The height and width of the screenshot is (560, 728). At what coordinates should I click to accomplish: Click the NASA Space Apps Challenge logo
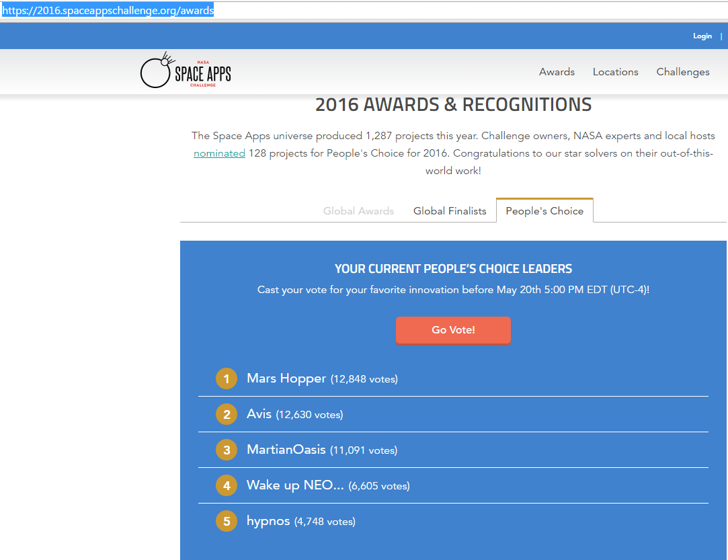186,71
